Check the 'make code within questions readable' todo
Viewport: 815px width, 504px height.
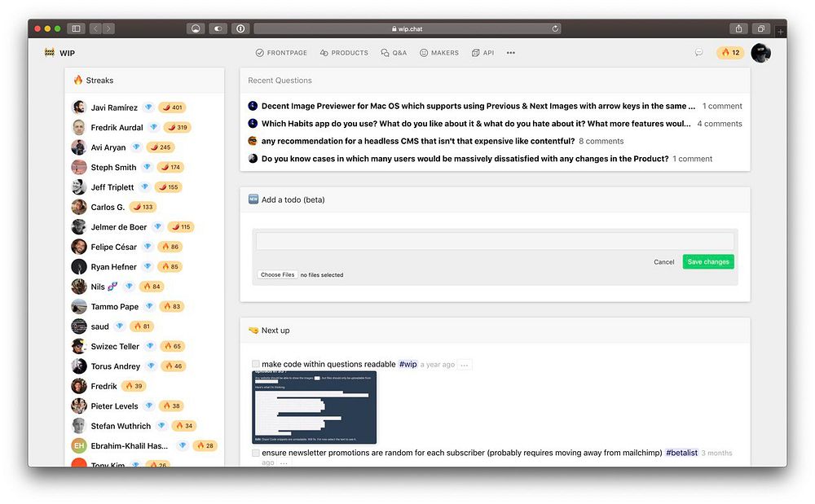[x=255, y=365]
